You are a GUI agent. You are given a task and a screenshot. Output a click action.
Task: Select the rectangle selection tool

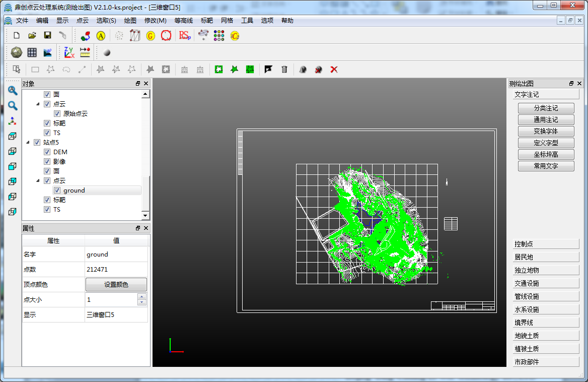tap(35, 70)
